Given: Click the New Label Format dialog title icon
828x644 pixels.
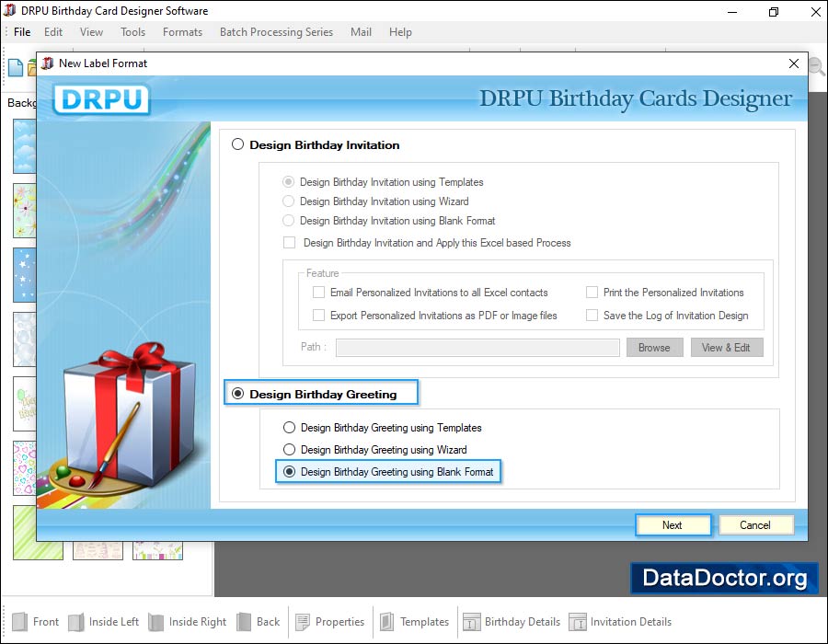Looking at the screenshot, I should coord(48,63).
